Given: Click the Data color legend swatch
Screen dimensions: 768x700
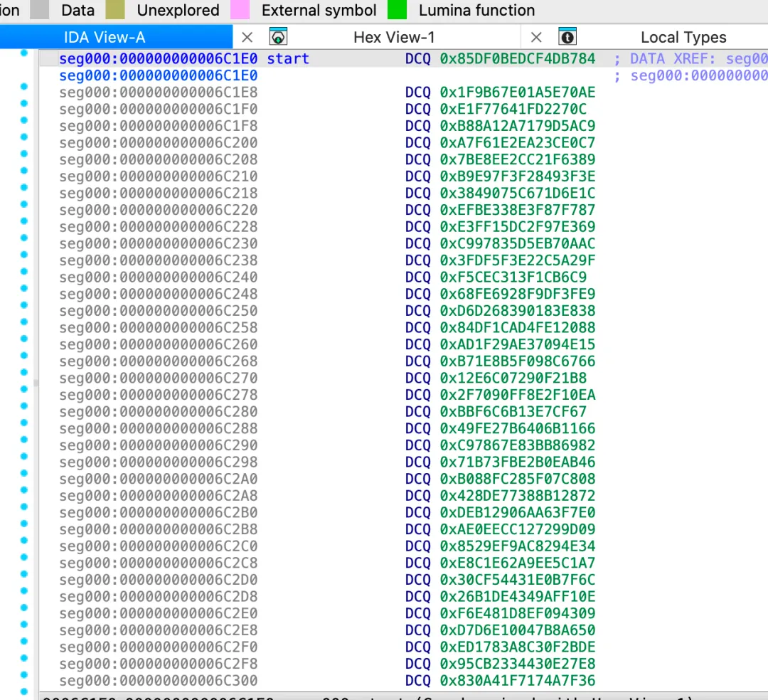Looking at the screenshot, I should point(39,10).
